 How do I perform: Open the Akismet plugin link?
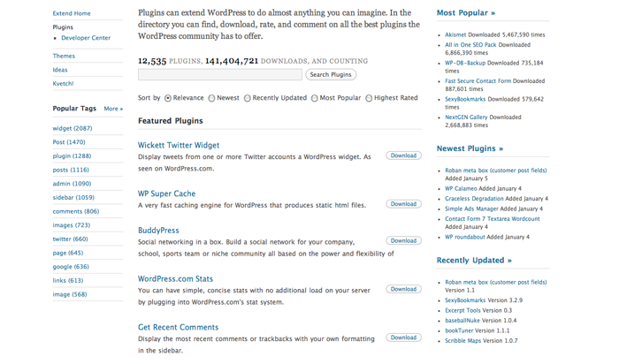[455, 34]
